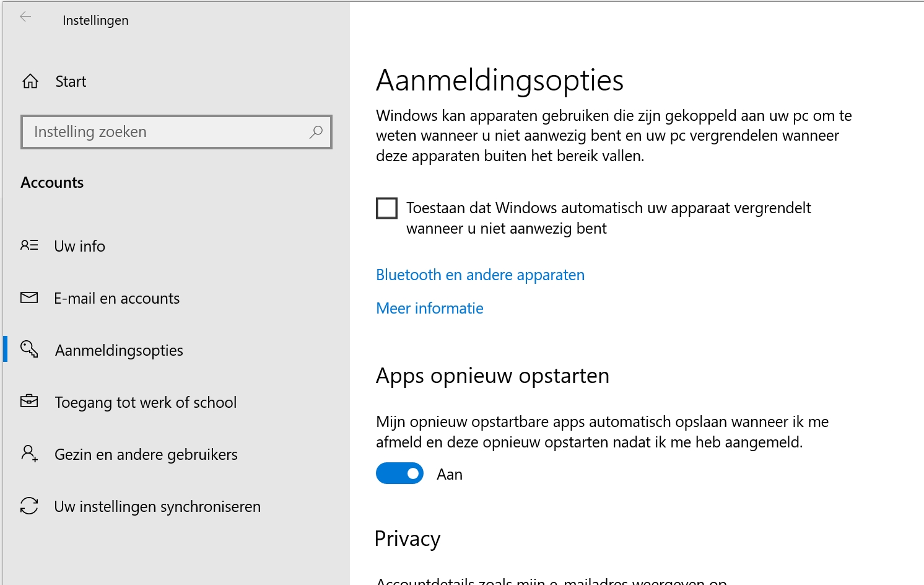Select E-mail en accounts in sidebar
This screenshot has width=924, height=585.
pyautogui.click(x=116, y=298)
